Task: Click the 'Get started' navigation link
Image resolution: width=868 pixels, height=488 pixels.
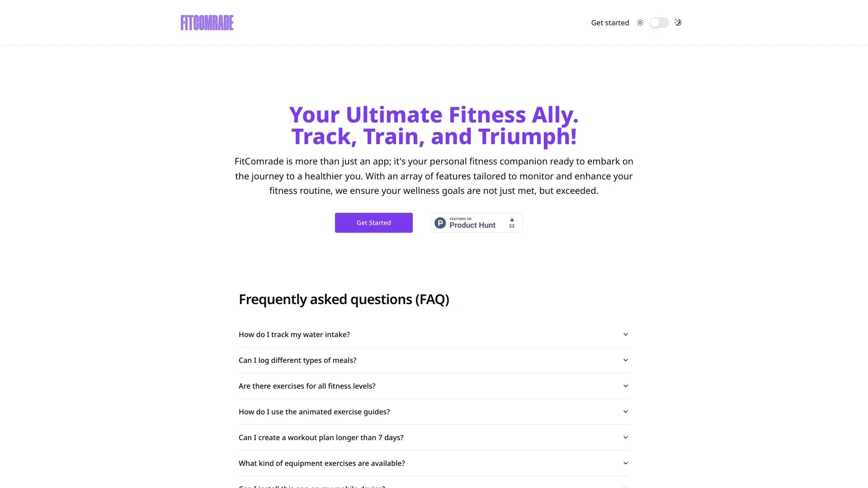Action: coord(610,22)
